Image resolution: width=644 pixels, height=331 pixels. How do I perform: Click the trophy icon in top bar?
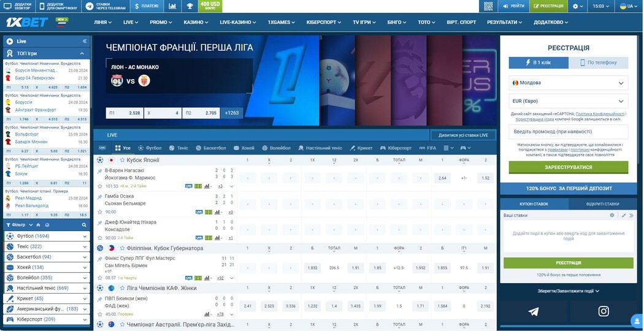[190, 6]
